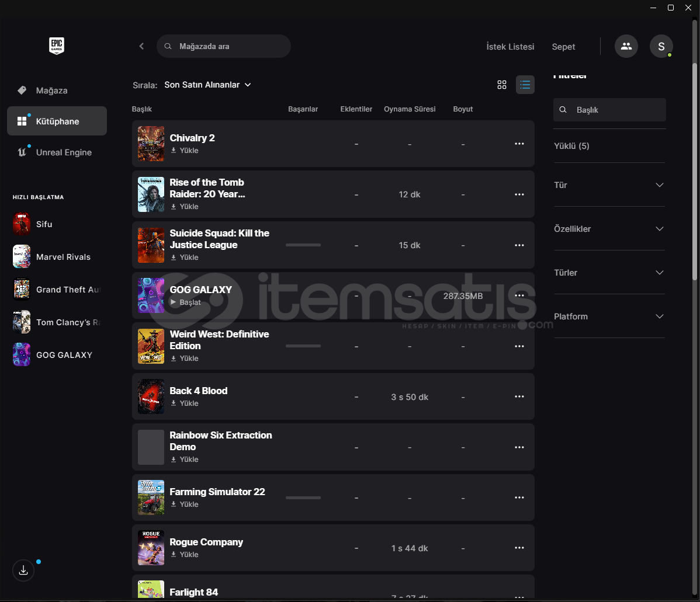Click Farming Simulator 22 achievements progress bar
700x602 pixels.
(x=303, y=497)
